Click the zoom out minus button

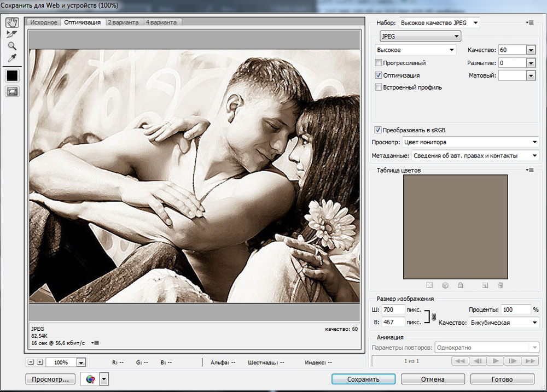(x=31, y=362)
